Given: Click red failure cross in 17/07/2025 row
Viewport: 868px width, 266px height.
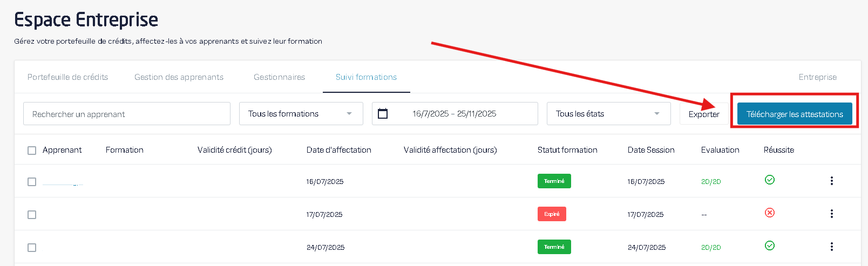Looking at the screenshot, I should pyautogui.click(x=770, y=213).
